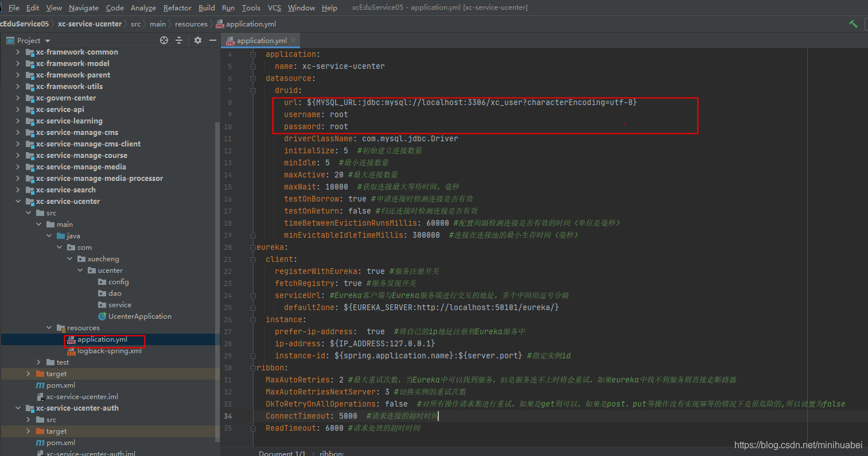Viewport: 868px width, 456px height.
Task: Click line number 18 in gutter
Action: (228, 223)
